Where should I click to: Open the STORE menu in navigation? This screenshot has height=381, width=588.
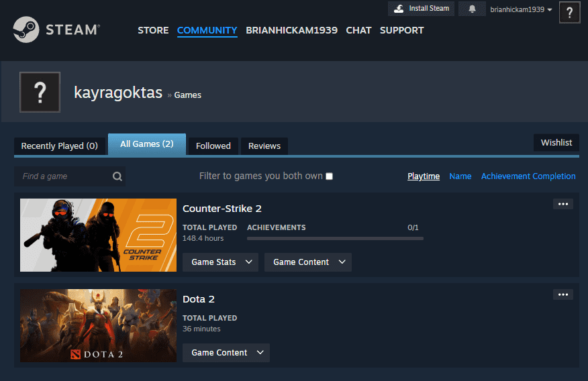point(153,30)
